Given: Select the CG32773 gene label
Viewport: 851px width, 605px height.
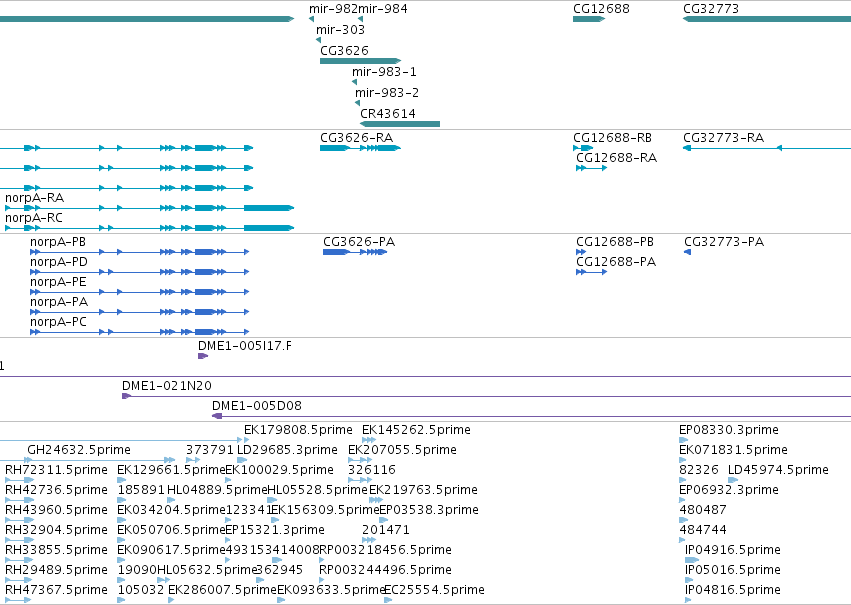Looking at the screenshot, I should tap(711, 9).
